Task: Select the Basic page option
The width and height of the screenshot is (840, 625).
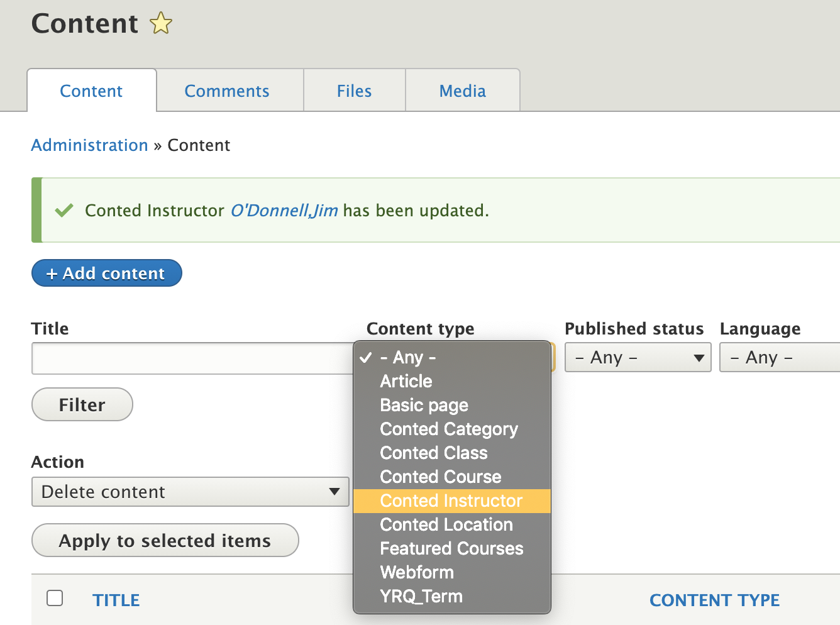Action: click(423, 405)
